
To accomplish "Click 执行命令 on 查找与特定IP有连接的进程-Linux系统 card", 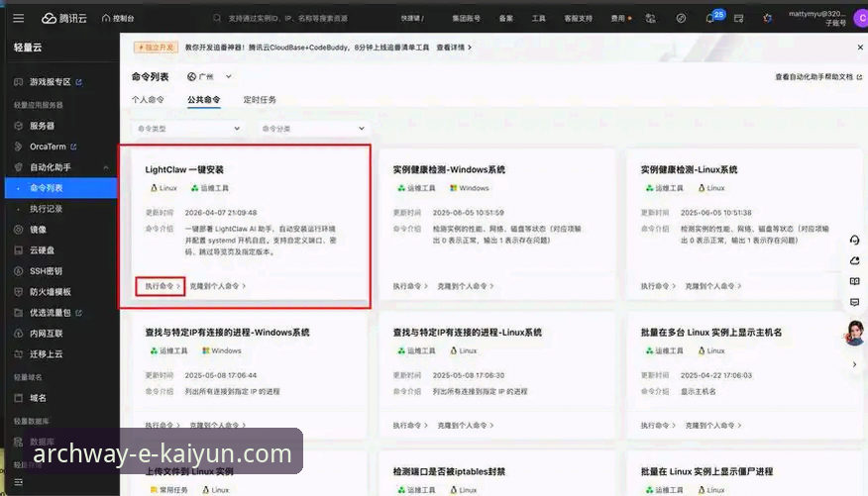I will tap(410, 426).
